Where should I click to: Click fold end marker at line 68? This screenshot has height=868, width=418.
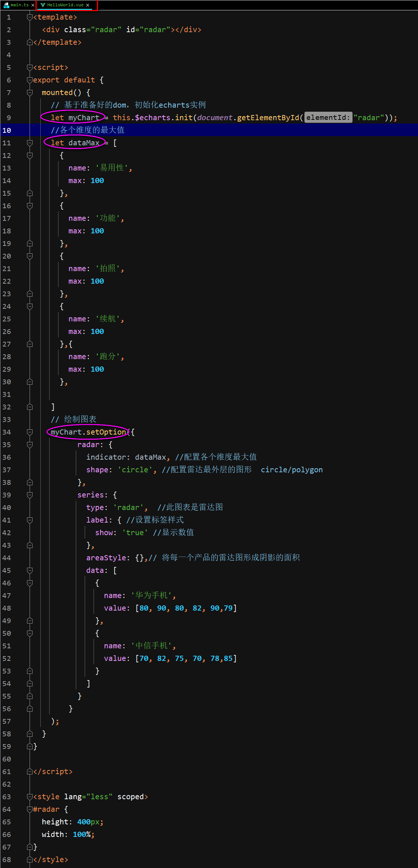pyautogui.click(x=30, y=860)
